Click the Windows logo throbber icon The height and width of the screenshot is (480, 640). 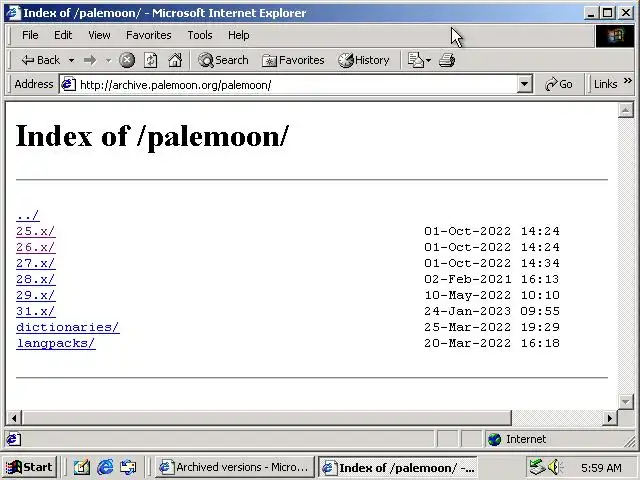coord(615,36)
